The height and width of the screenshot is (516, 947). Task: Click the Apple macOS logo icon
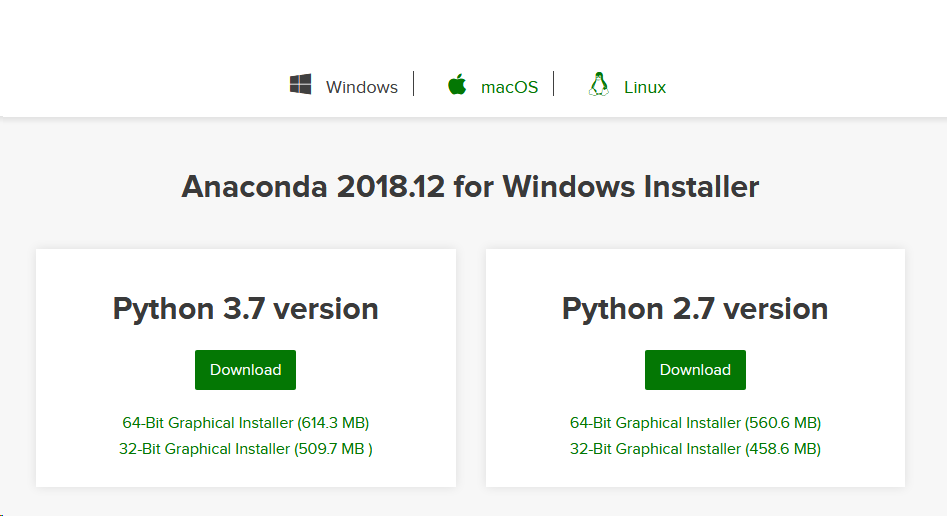(457, 84)
